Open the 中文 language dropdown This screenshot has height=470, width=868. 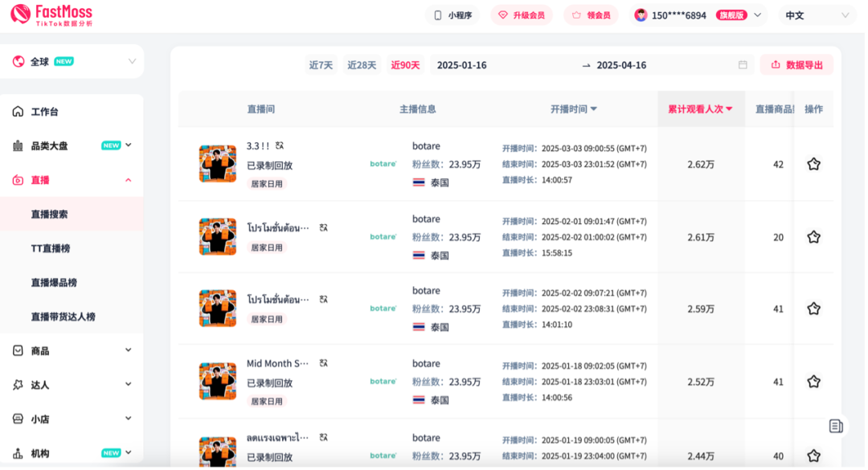tap(816, 14)
